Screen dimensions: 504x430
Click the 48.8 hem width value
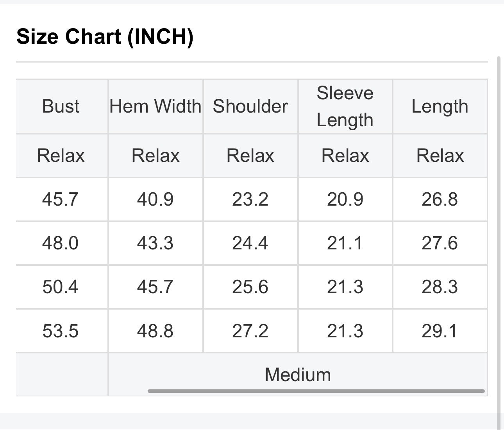tap(155, 331)
